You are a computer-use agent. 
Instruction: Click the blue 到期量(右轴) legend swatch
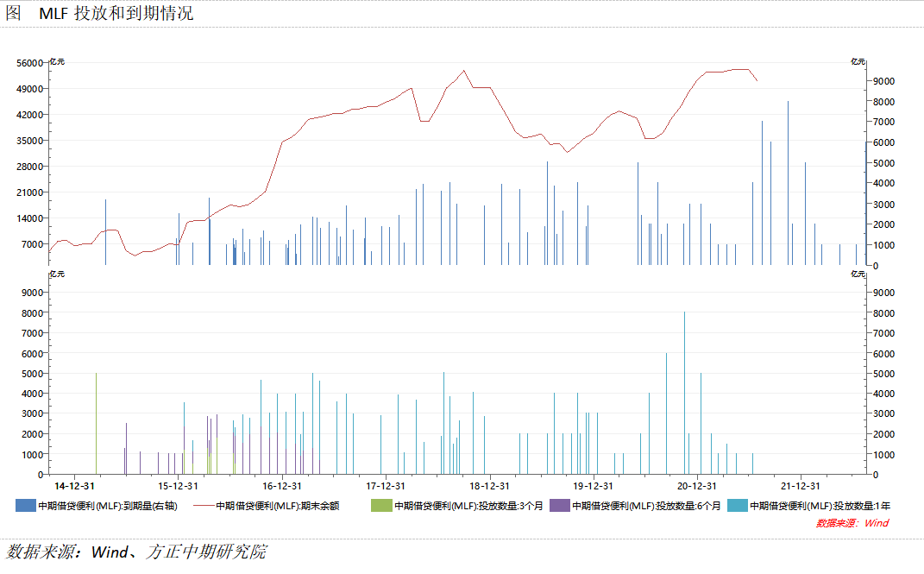(x=25, y=505)
